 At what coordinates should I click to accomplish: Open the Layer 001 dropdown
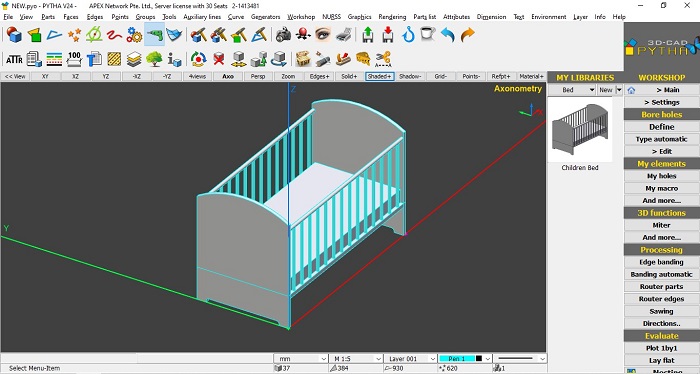[411, 358]
